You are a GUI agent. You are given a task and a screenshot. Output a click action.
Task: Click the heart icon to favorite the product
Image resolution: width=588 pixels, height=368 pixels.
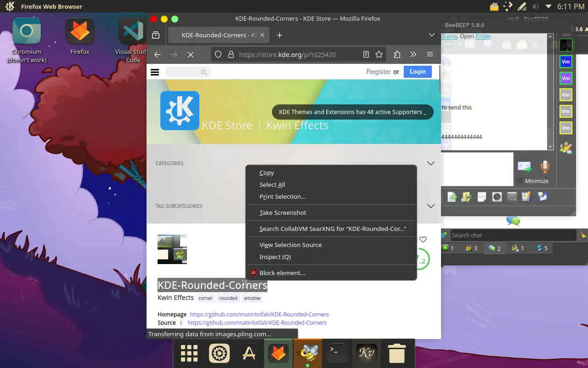[423, 239]
